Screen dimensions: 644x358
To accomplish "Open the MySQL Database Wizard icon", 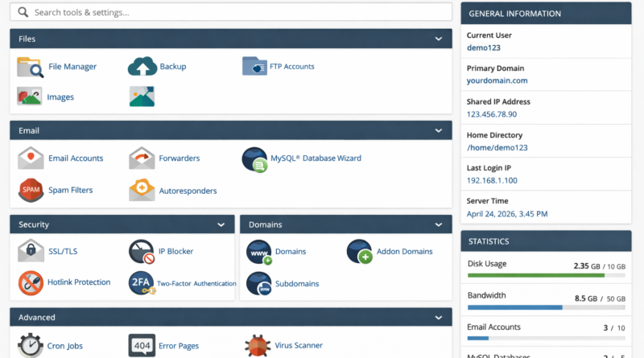I will tap(254, 160).
